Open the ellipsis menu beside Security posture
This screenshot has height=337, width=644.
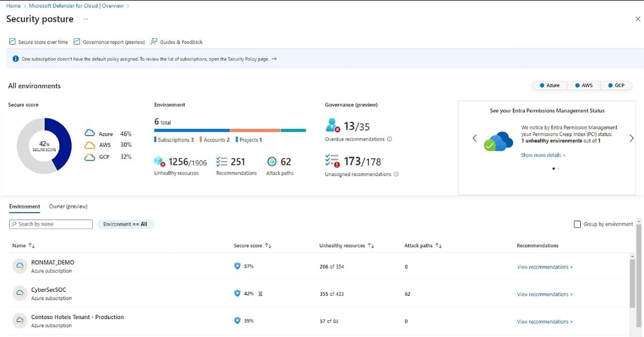85,19
